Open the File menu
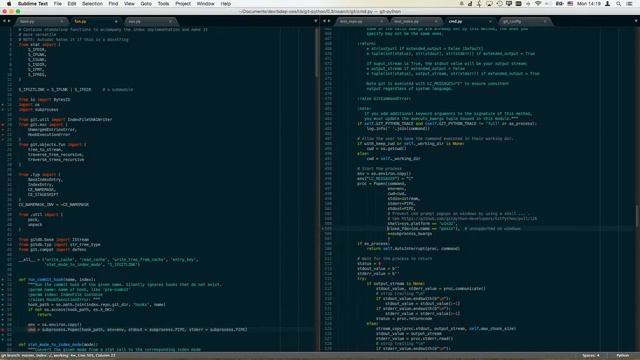640x360 pixels. 58,4
